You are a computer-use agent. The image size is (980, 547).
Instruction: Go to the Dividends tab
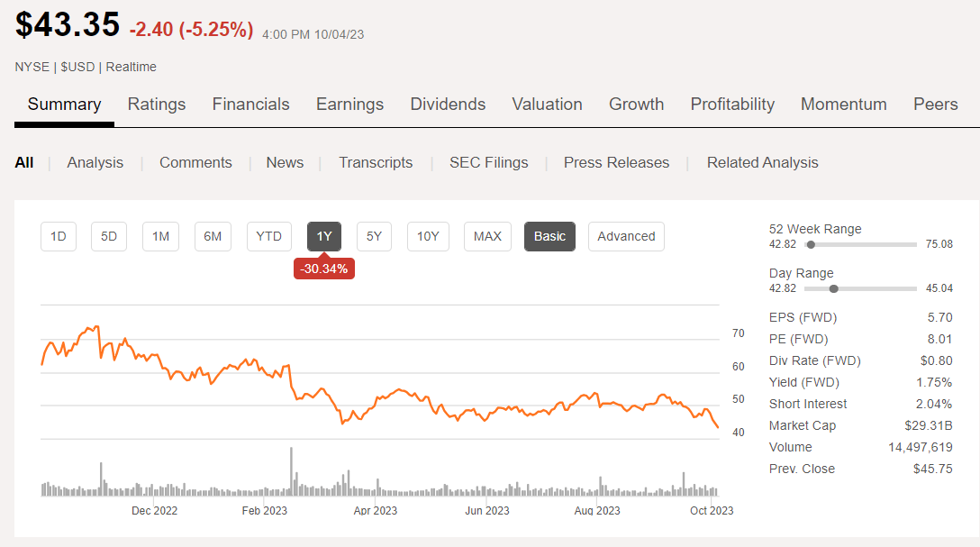448,105
